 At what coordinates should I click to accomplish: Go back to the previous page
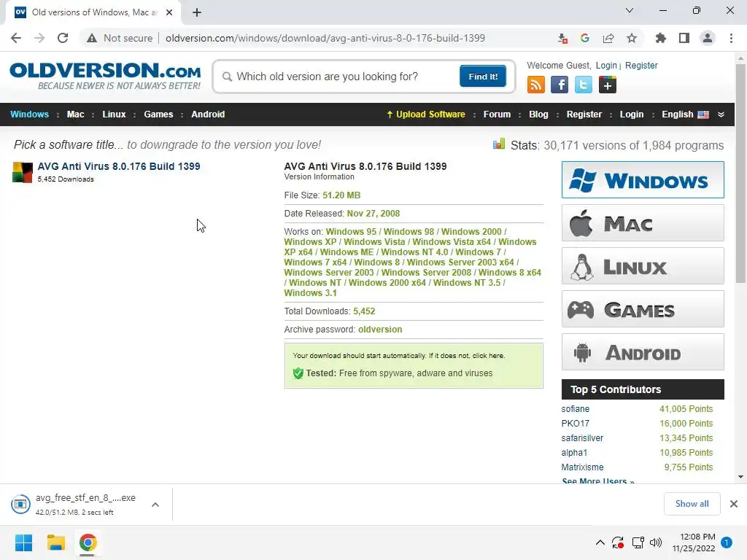click(16, 38)
